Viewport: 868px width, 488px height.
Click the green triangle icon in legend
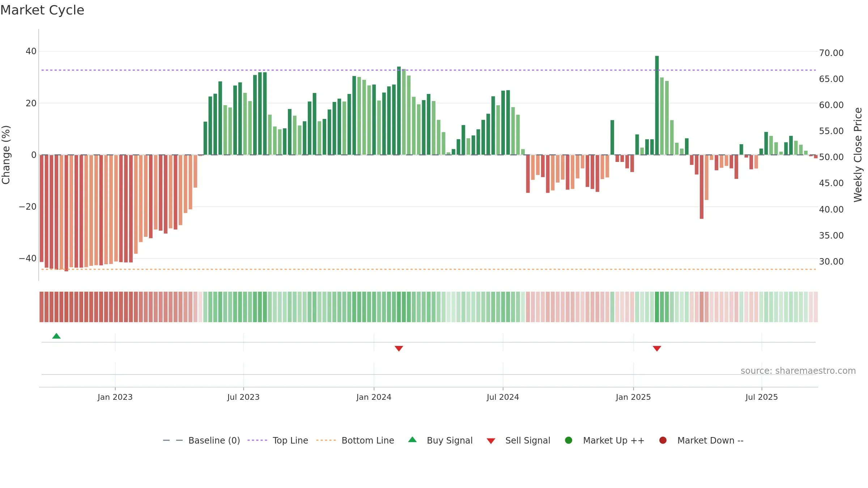[412, 440]
